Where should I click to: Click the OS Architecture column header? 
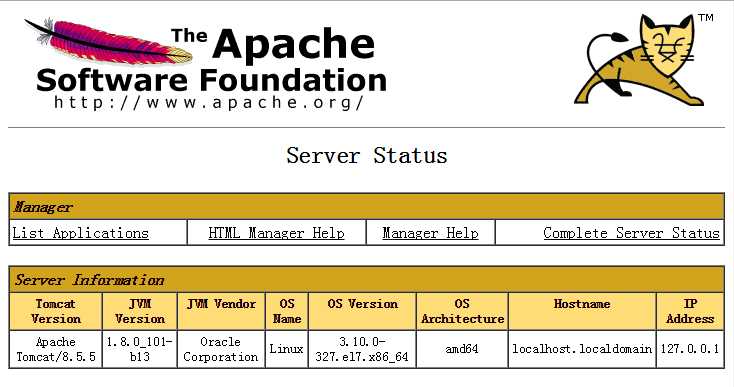click(x=462, y=311)
